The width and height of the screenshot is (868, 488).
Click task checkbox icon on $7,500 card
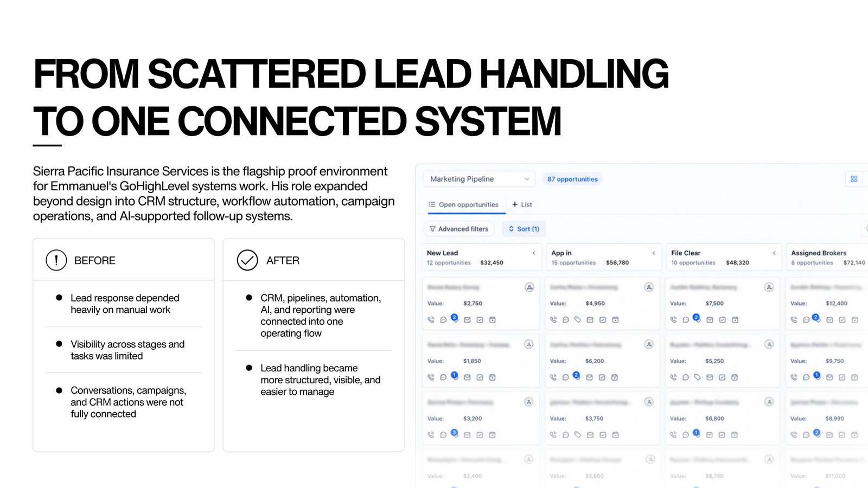[x=722, y=320]
